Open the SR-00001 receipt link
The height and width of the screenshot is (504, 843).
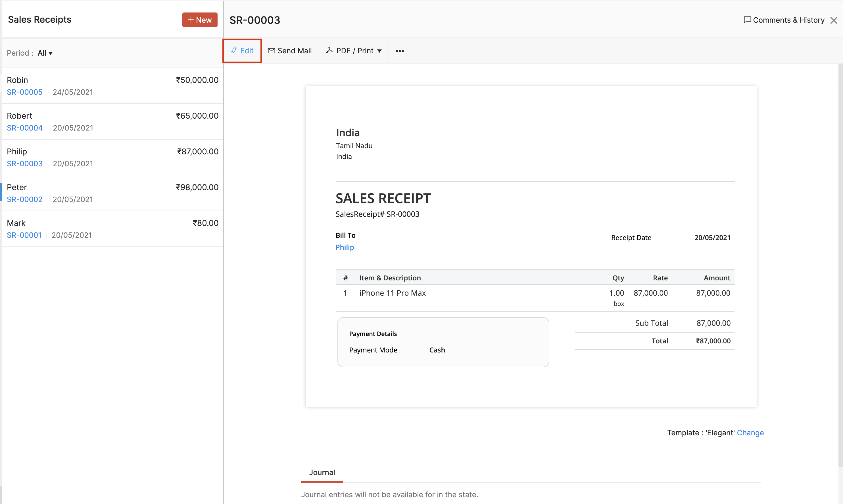tap(24, 235)
